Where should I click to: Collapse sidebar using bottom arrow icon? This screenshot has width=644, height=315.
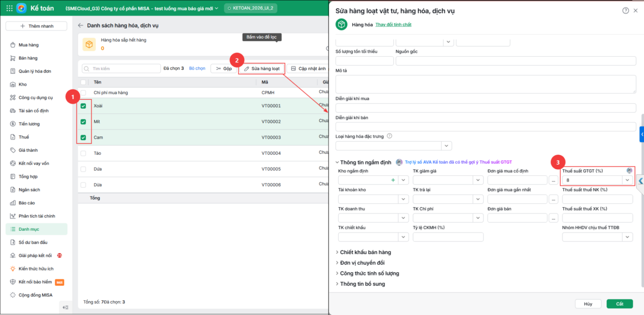66,307
